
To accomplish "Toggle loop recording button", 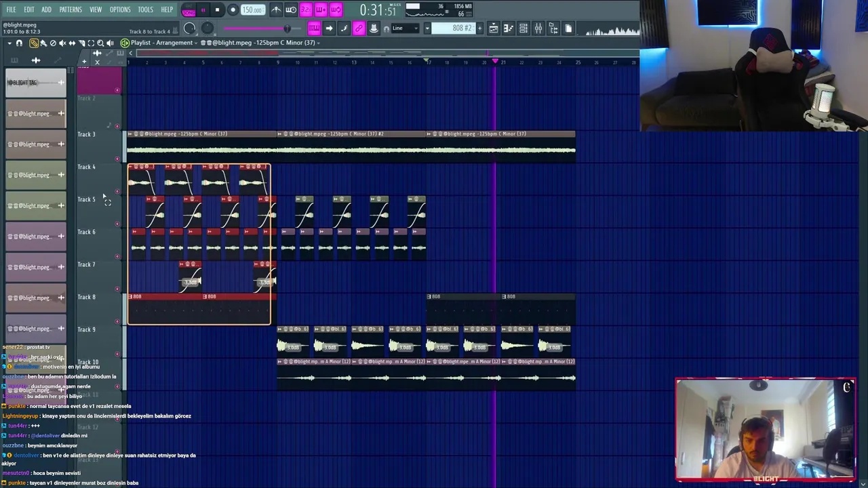I will [x=336, y=9].
